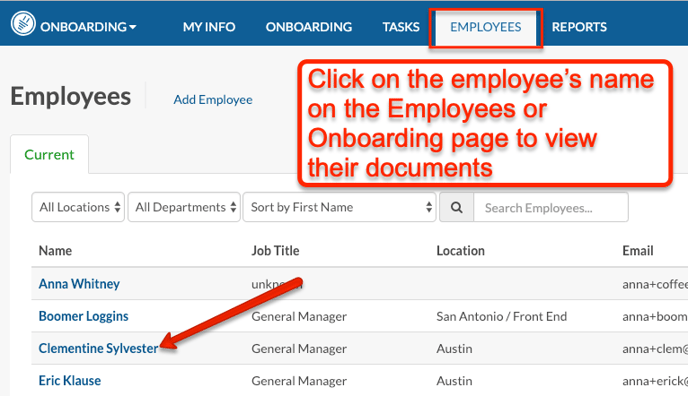Click the Employees page heading

[71, 96]
